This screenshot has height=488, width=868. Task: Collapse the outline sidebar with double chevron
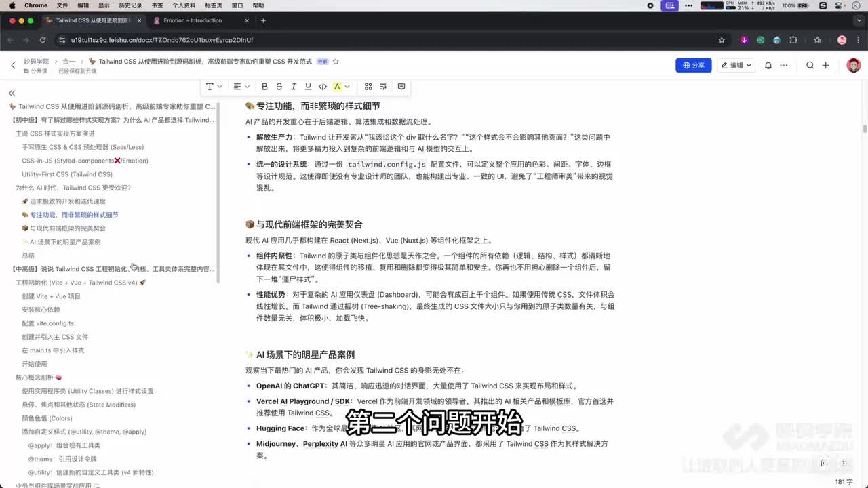click(x=12, y=94)
